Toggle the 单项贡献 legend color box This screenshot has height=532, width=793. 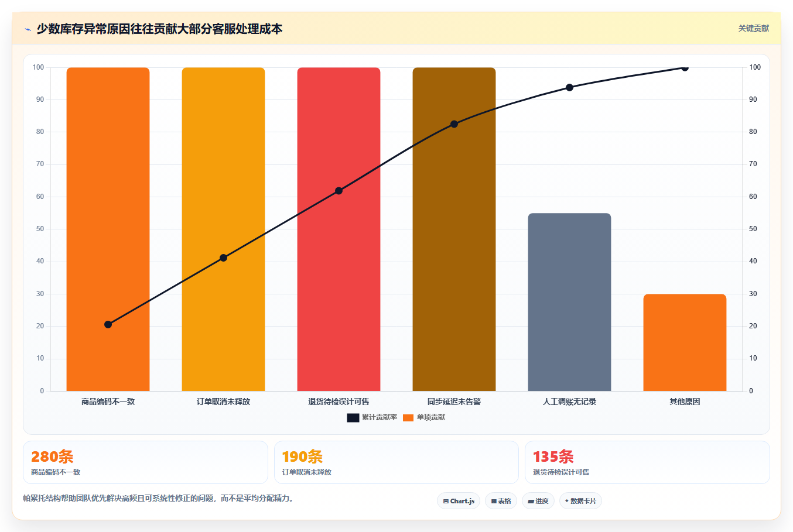click(x=408, y=418)
